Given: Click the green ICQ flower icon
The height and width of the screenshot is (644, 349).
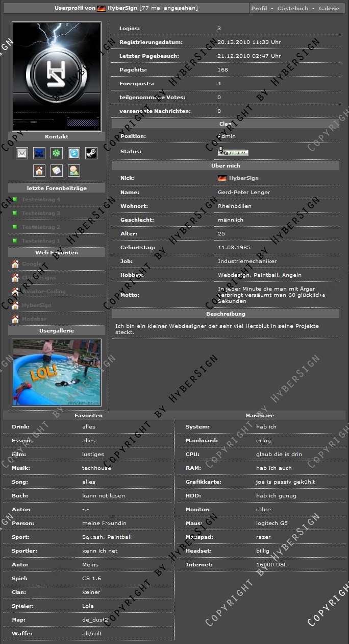Looking at the screenshot, I should [57, 153].
